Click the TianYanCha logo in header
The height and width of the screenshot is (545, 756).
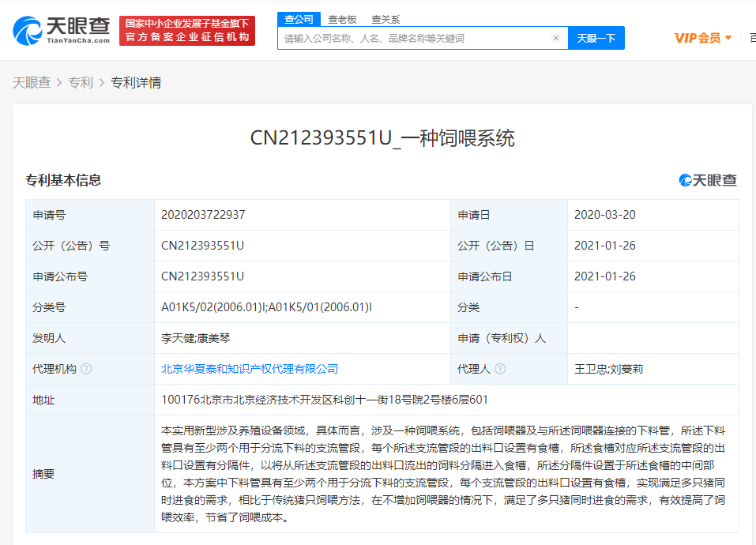62,30
